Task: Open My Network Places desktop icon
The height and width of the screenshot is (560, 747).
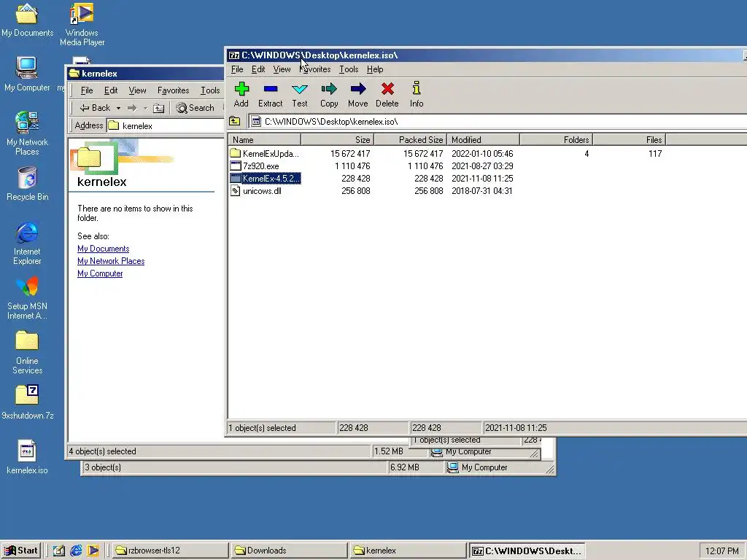Action: point(27,134)
